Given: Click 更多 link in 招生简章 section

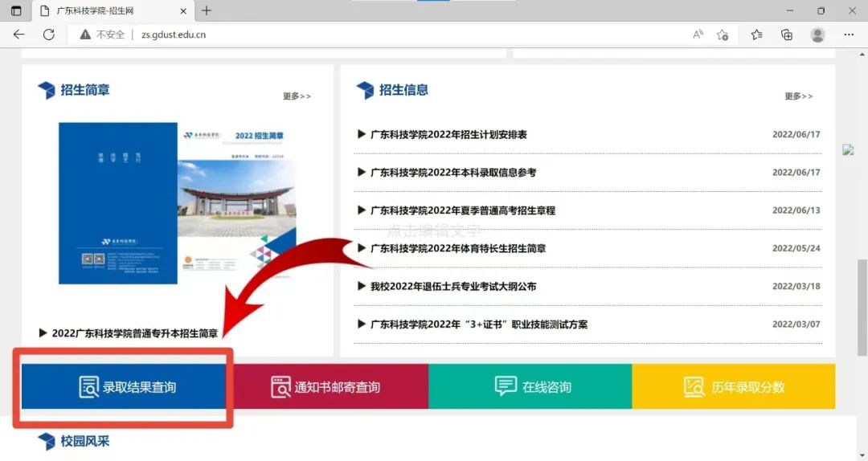Looking at the screenshot, I should pyautogui.click(x=297, y=96).
